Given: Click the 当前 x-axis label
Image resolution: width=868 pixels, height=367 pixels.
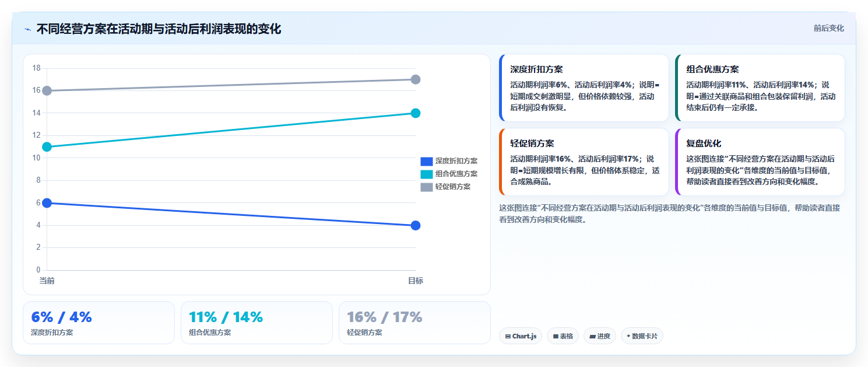Looking at the screenshot, I should 47,281.
